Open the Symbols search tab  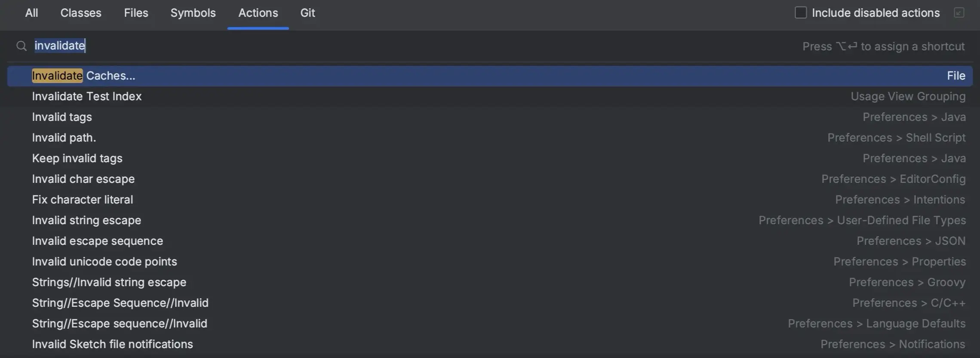[x=193, y=12]
